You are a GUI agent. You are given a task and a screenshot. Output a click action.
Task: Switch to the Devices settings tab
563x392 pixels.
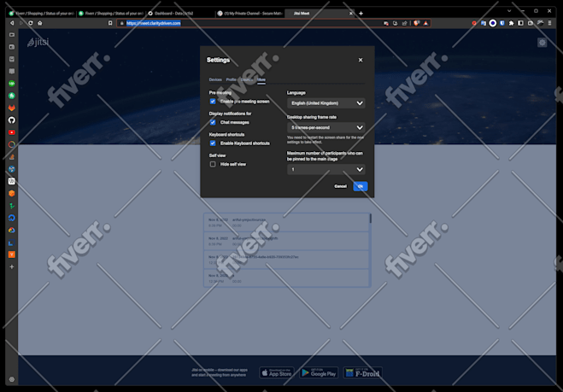coord(215,79)
